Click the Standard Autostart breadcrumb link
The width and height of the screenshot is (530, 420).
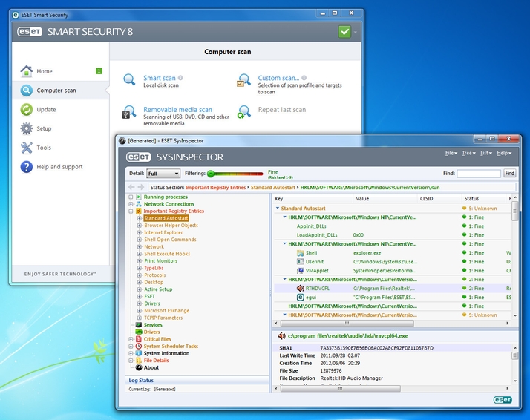(x=272, y=187)
